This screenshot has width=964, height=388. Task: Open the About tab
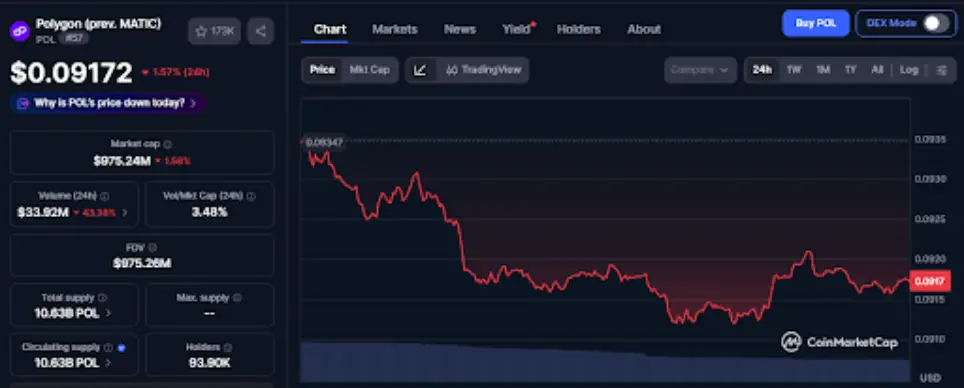[x=644, y=30]
